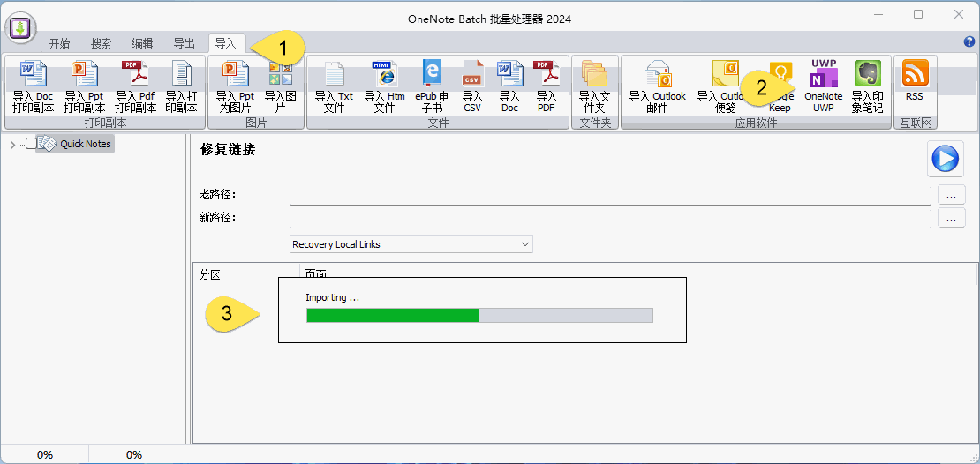Open the Recovery Local Links dropdown

[x=411, y=244]
